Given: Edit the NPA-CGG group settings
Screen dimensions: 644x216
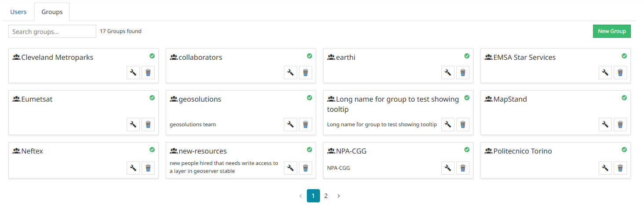Looking at the screenshot, I should [448, 168].
